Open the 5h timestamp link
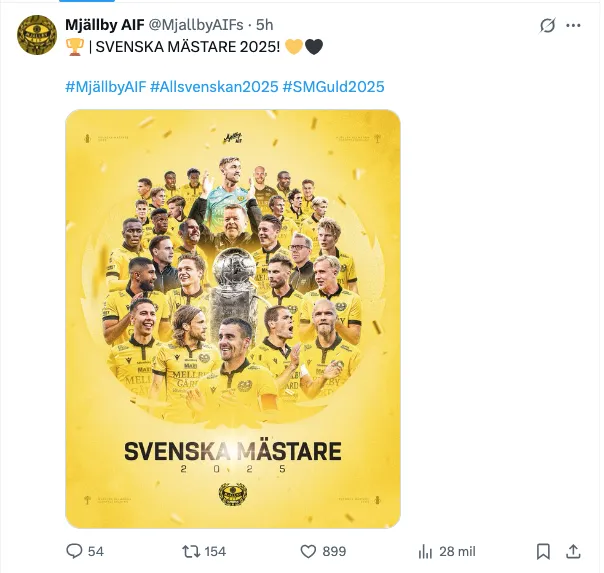The image size is (604, 573). coord(265,25)
